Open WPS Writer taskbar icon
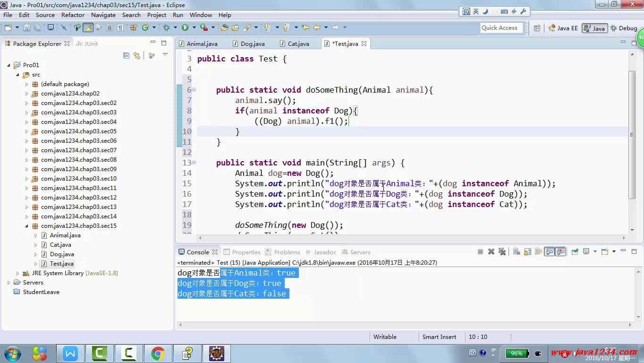Image resolution: width=644 pixels, height=363 pixels. tap(70, 353)
